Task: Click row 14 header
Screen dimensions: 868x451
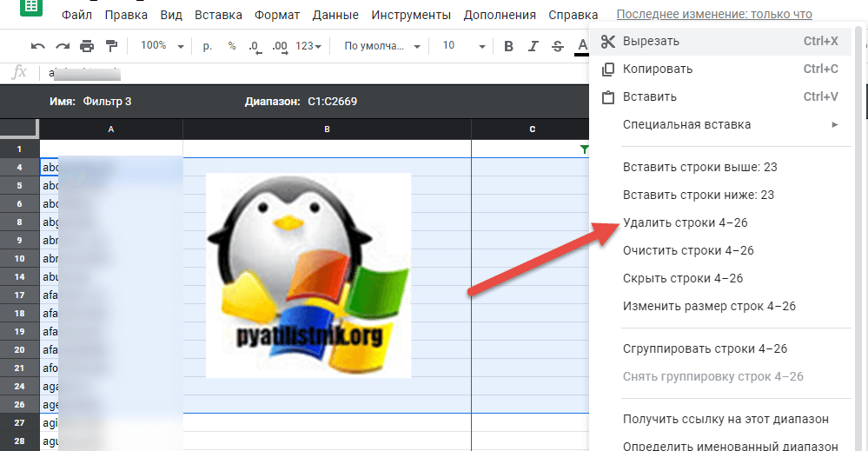Action: click(x=19, y=276)
